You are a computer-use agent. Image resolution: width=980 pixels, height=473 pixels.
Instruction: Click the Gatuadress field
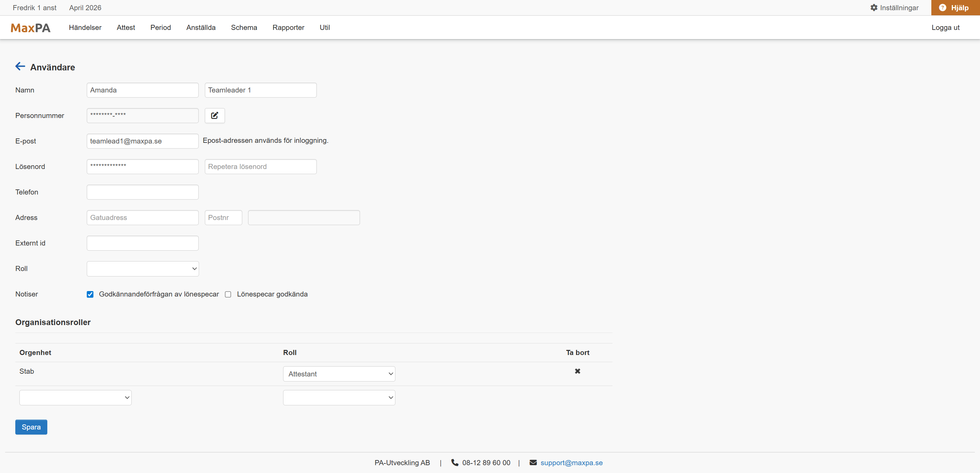point(143,218)
